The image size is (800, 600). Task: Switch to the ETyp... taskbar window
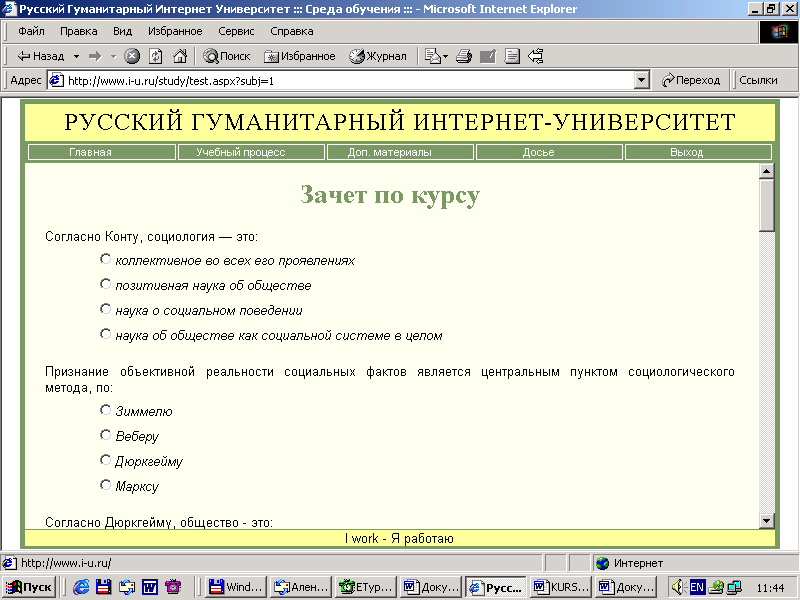tap(366, 587)
